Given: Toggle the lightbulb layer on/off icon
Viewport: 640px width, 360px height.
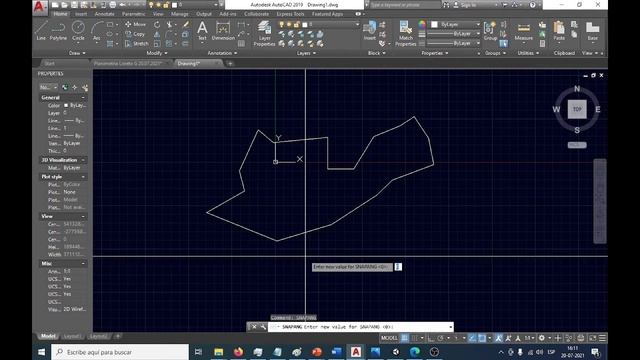Looking at the screenshot, I should tap(281, 24).
